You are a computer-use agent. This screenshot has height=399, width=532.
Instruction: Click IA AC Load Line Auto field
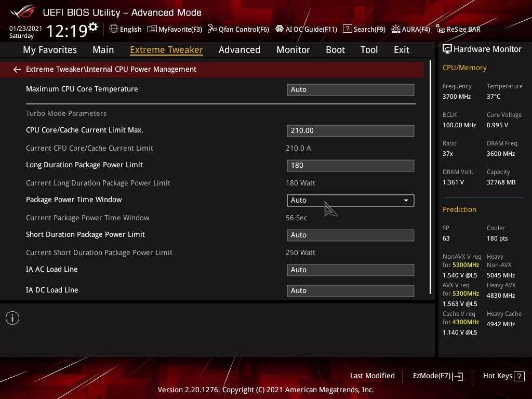351,270
